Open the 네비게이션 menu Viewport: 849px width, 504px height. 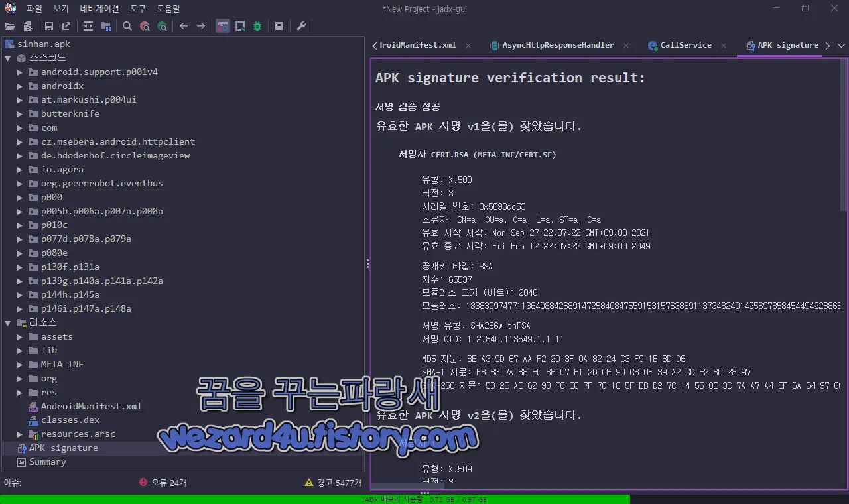[99, 9]
